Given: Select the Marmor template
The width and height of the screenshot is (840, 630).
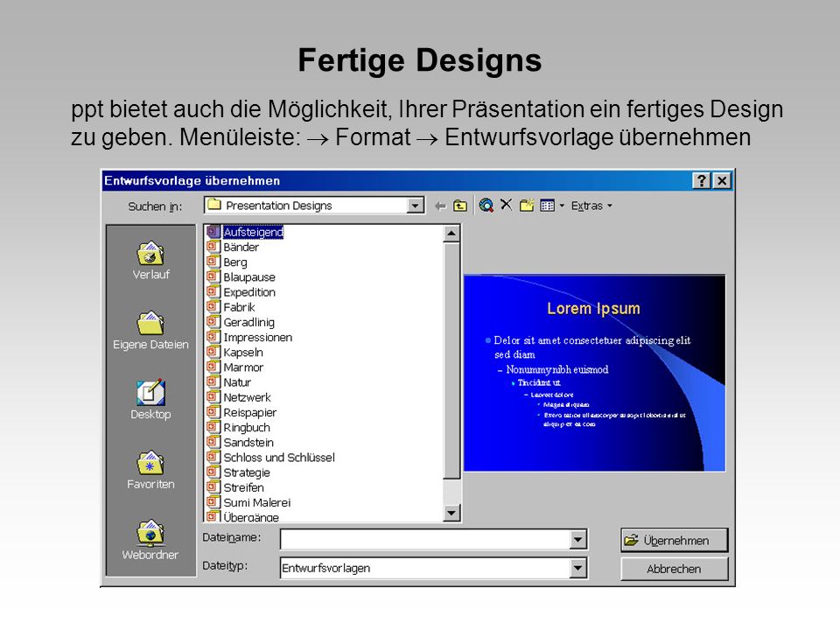Looking at the screenshot, I should point(243,367).
